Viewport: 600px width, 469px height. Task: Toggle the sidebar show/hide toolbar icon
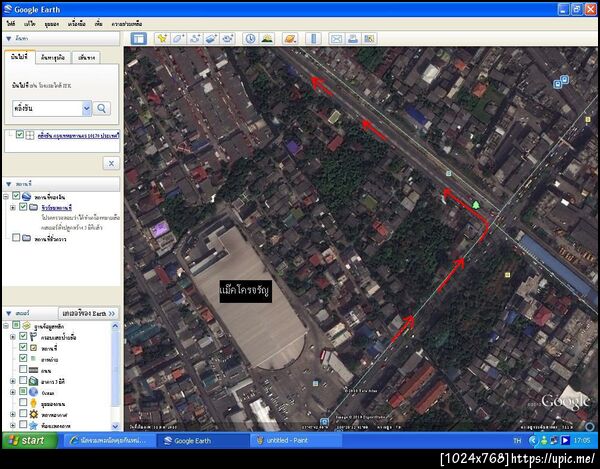click(139, 39)
